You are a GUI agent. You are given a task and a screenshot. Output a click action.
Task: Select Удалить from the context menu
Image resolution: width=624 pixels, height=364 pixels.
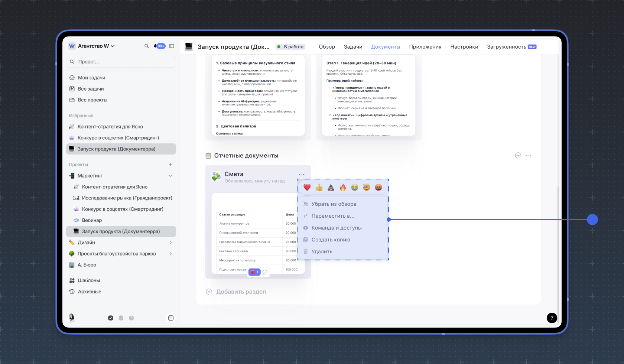click(322, 251)
